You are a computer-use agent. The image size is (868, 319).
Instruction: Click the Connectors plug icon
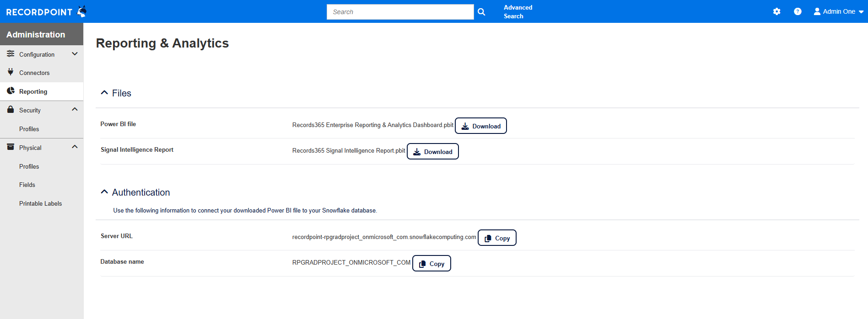click(11, 72)
